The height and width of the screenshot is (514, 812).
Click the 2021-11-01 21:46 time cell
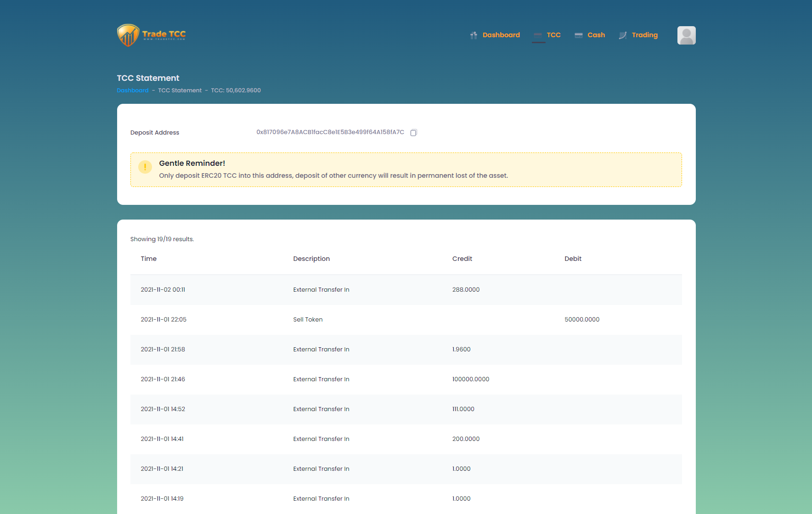[x=163, y=379]
